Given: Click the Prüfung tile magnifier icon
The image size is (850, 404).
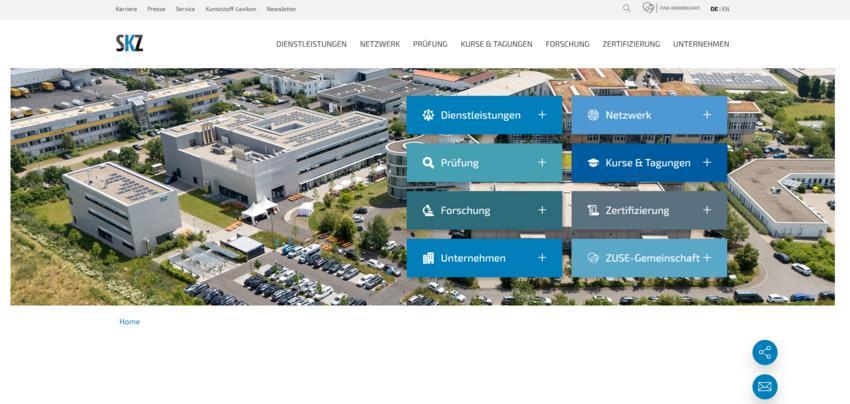Looking at the screenshot, I should pyautogui.click(x=428, y=163).
